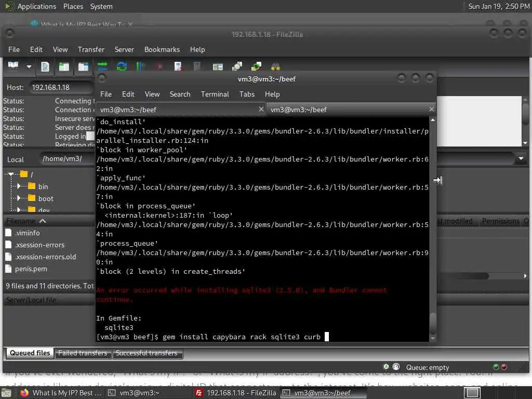Open FileZilla File menu
The width and height of the screenshot is (532, 399).
[x=14, y=49]
